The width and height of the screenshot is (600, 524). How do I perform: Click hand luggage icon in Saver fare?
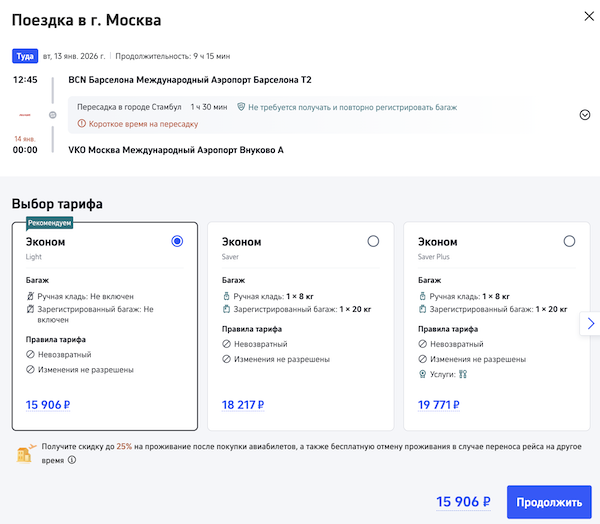(x=225, y=296)
